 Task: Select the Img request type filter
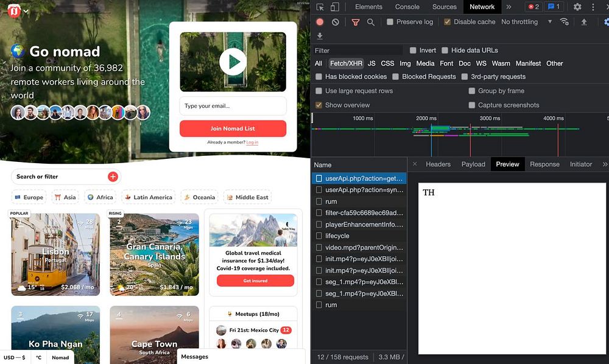point(405,64)
